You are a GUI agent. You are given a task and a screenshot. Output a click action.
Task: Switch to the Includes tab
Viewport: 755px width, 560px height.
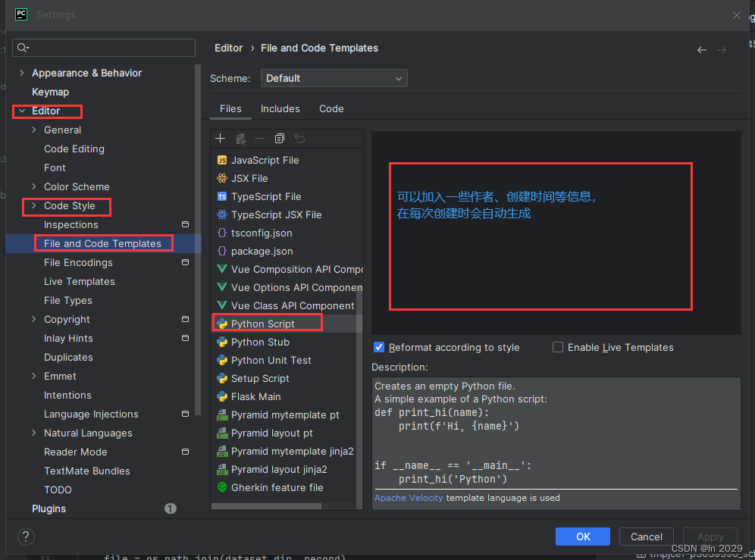pos(280,109)
